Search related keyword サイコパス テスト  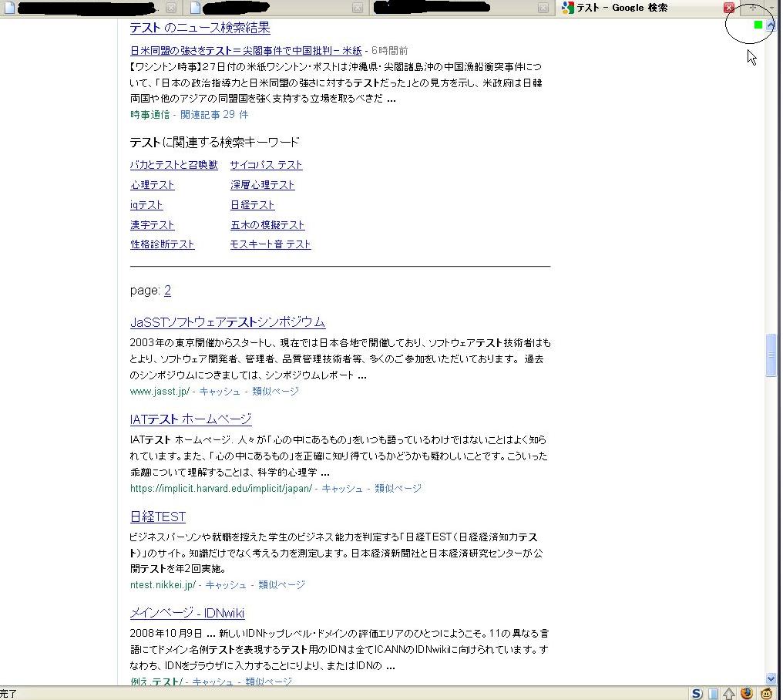tap(266, 165)
